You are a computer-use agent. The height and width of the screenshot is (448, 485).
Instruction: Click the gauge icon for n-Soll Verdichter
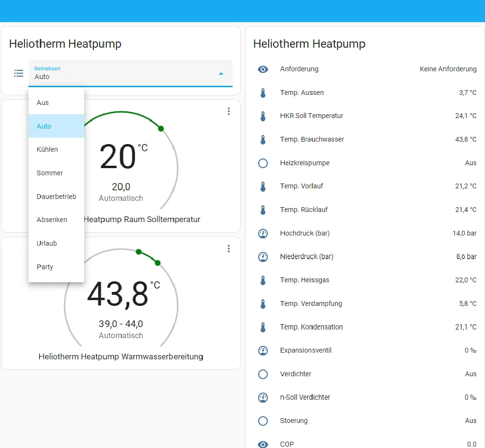(263, 397)
